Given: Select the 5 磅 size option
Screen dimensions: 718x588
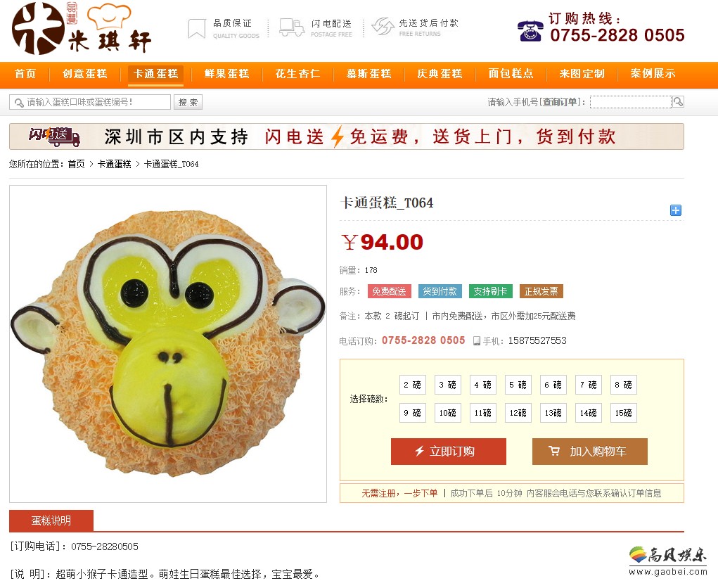Looking at the screenshot, I should pyautogui.click(x=518, y=385).
